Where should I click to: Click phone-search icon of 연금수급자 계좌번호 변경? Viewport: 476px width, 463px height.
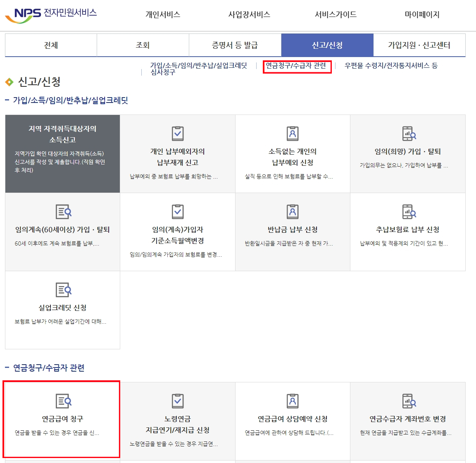409,401
